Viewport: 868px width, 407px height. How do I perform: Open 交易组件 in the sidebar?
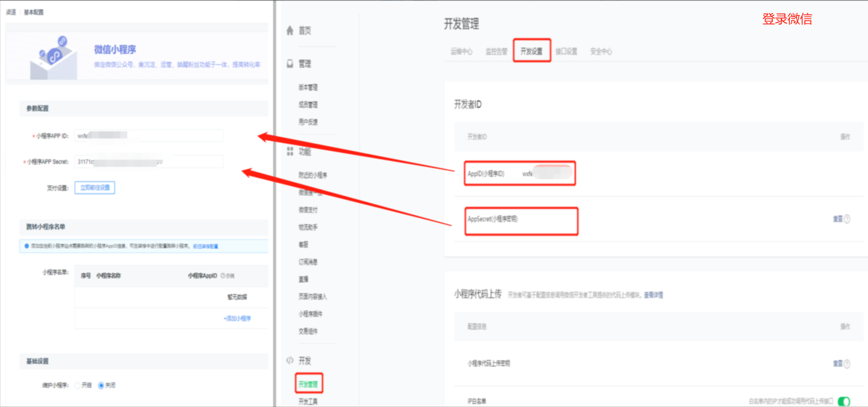point(308,331)
